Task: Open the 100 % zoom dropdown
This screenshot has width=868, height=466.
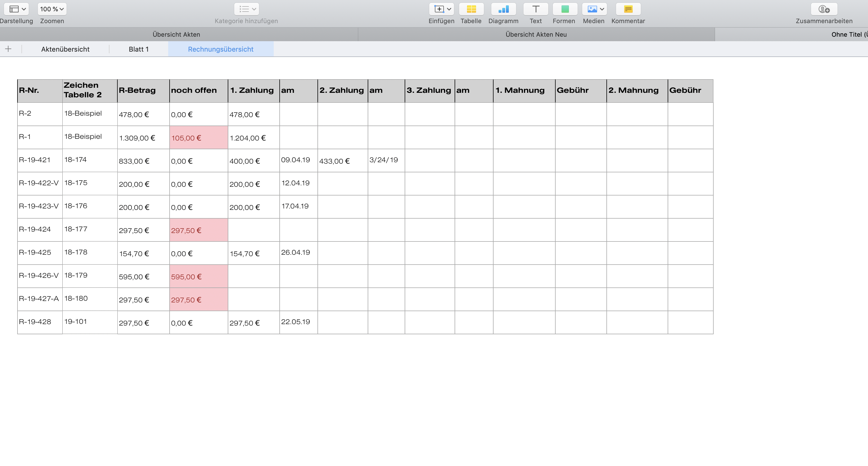Action: pyautogui.click(x=52, y=9)
